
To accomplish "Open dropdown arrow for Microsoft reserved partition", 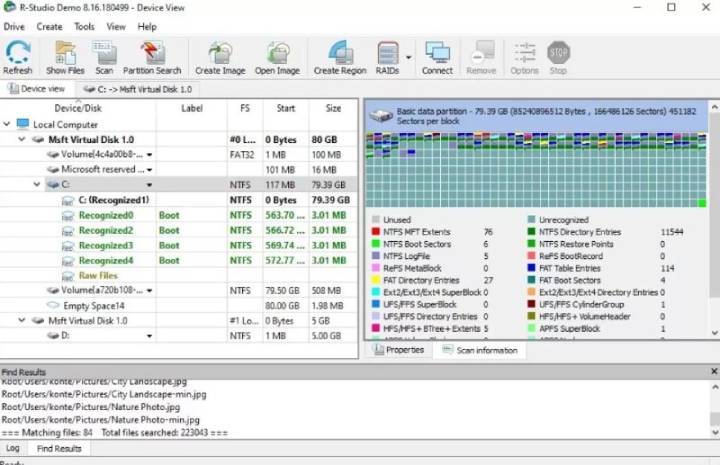I will [149, 170].
